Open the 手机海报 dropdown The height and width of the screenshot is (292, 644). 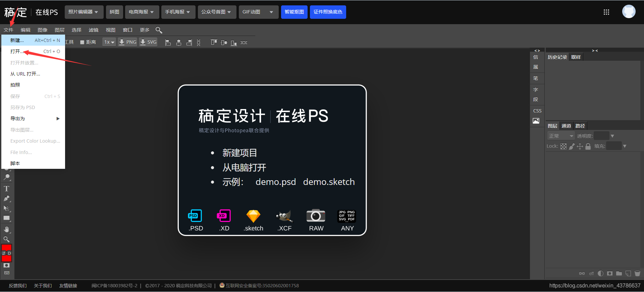[x=178, y=12]
